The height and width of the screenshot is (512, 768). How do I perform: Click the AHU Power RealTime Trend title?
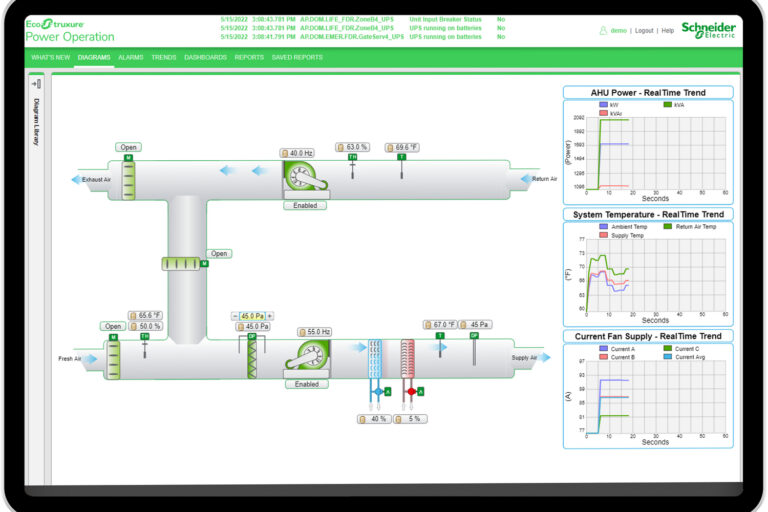[x=648, y=93]
